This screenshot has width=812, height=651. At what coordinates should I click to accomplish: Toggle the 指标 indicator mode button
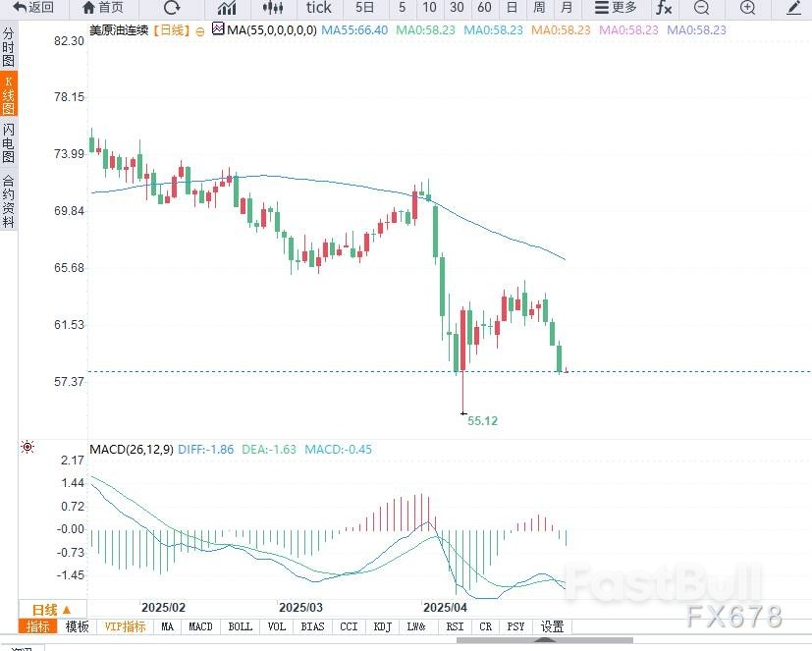pyautogui.click(x=38, y=626)
